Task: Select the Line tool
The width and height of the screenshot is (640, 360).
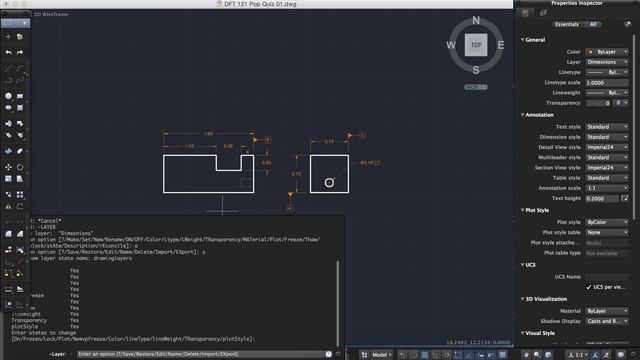Action: (x=8, y=68)
